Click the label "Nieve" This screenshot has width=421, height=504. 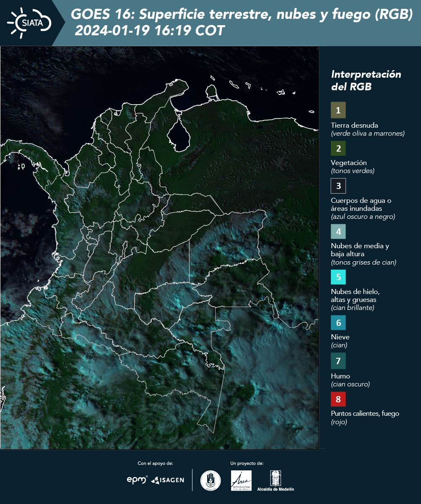point(340,337)
